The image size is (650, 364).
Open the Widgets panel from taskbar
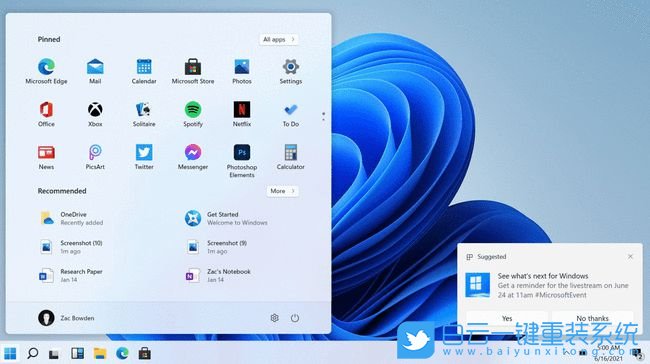tap(77, 353)
